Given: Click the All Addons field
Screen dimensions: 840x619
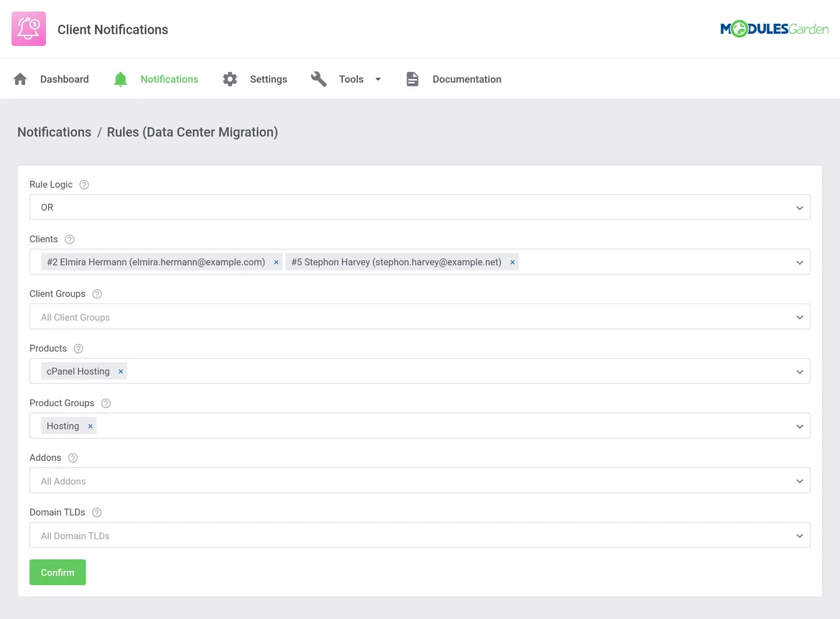Looking at the screenshot, I should [x=420, y=481].
